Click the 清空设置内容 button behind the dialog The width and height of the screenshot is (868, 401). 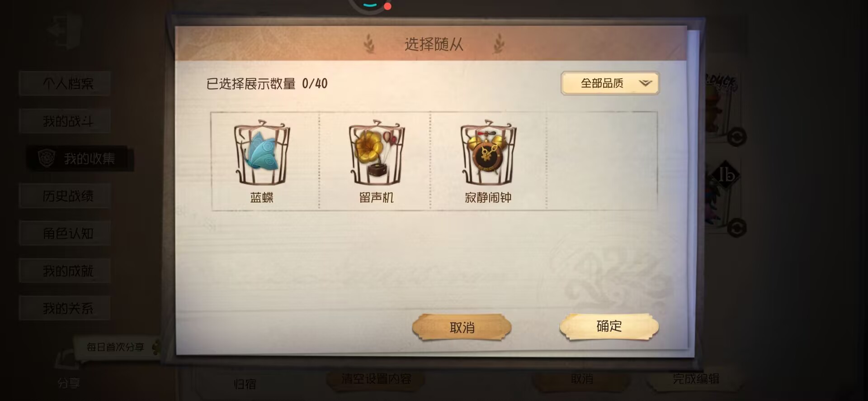coord(376,379)
